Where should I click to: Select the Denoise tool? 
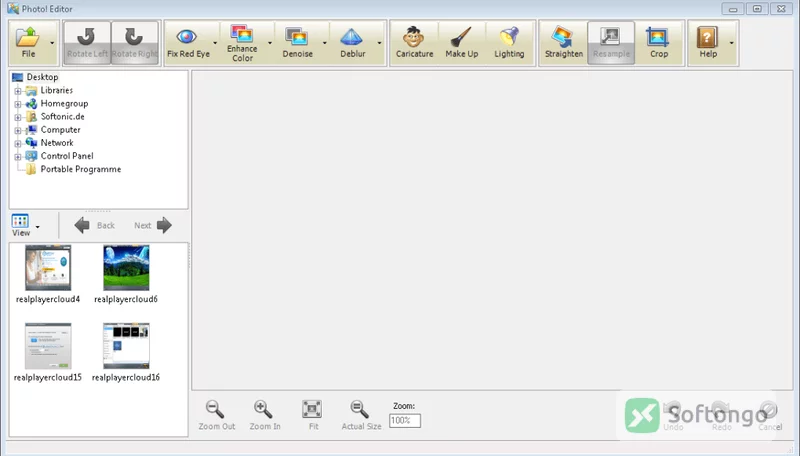click(297, 43)
